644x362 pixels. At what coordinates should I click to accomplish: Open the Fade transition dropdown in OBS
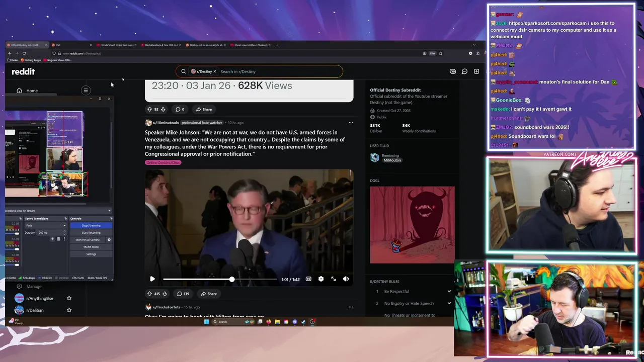[45, 226]
